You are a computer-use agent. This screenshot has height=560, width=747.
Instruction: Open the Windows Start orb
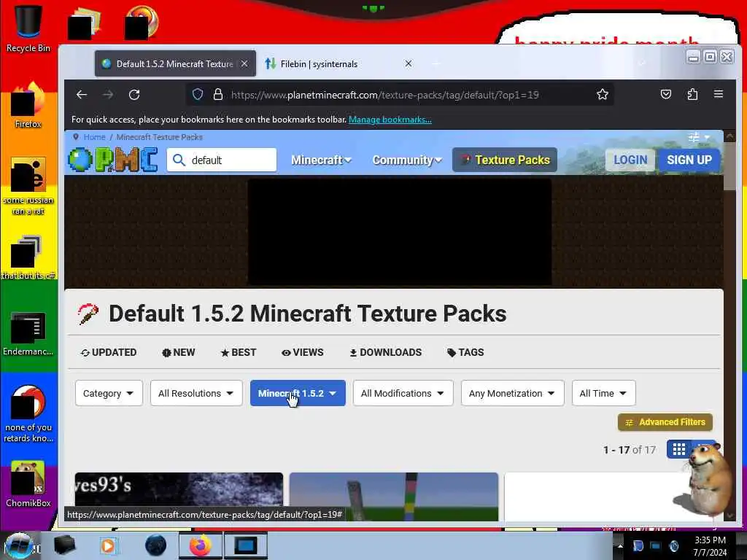19,545
